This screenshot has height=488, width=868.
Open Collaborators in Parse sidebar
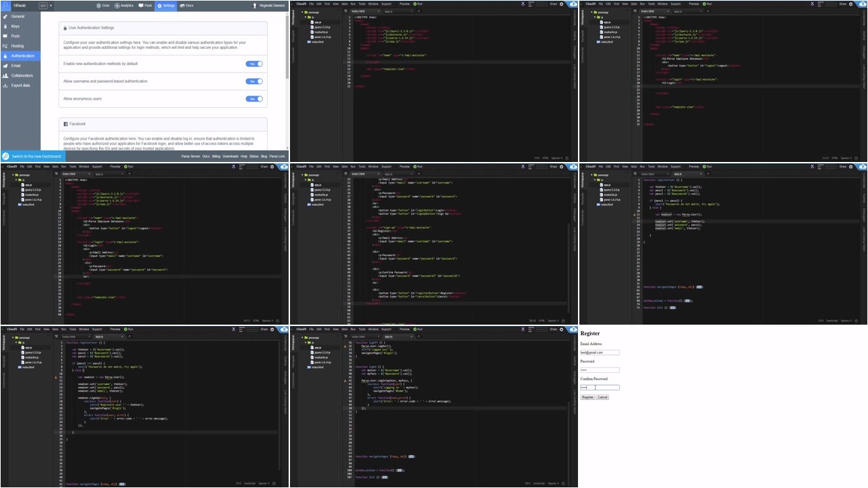click(20, 75)
